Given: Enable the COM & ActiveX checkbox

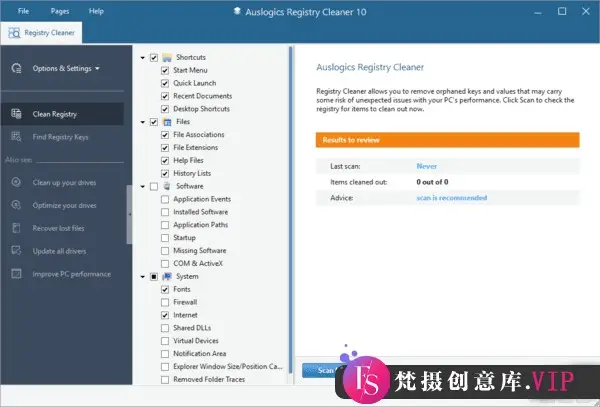Looking at the screenshot, I should click(165, 264).
